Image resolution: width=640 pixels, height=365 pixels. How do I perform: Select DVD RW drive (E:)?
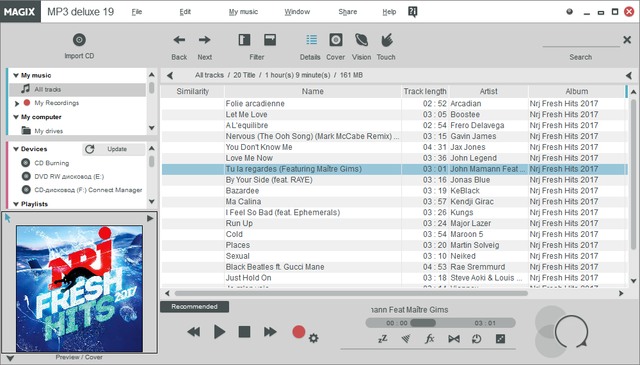coord(69,176)
